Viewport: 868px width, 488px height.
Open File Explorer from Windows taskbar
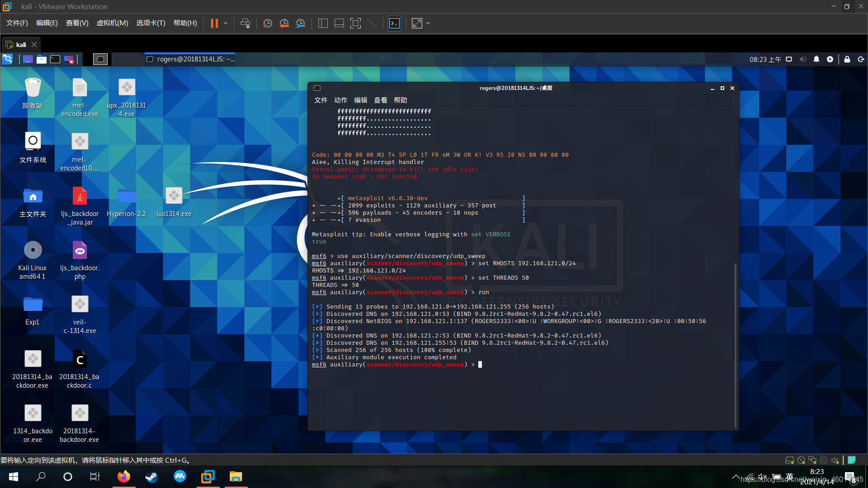coord(236,477)
